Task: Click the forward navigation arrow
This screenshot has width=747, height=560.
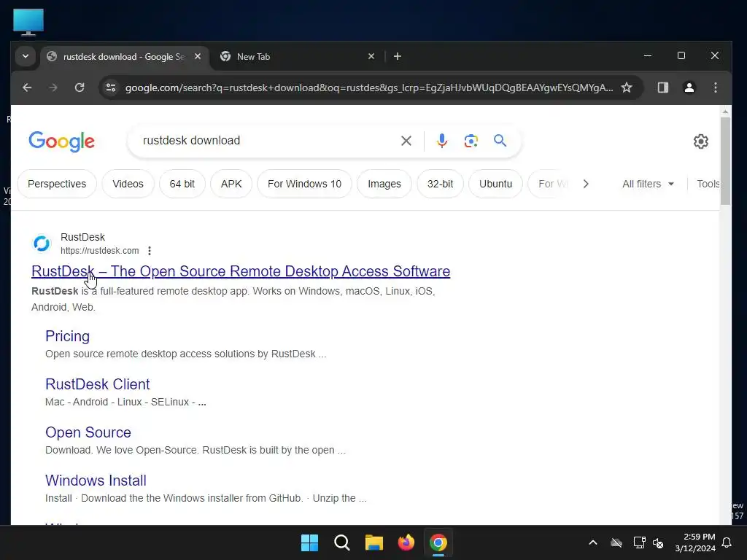Action: point(53,87)
